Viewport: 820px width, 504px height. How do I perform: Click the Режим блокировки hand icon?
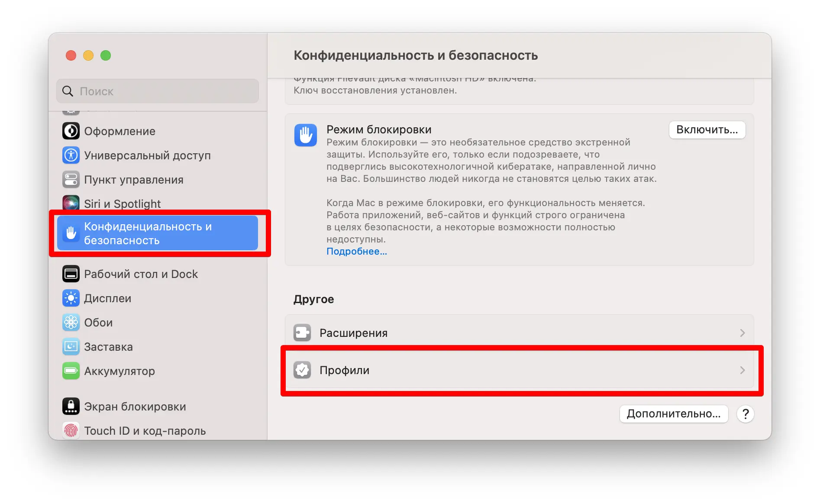tap(306, 135)
